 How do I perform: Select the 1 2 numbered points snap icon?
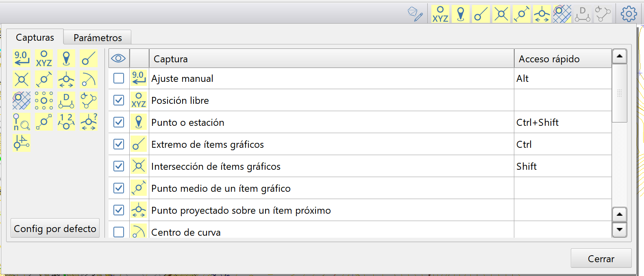(x=66, y=122)
